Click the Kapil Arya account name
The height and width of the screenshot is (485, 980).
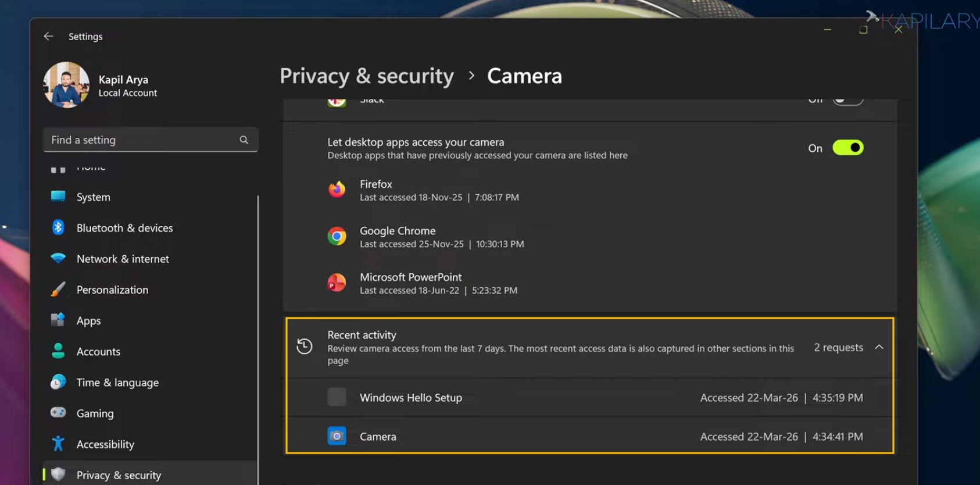(x=123, y=80)
